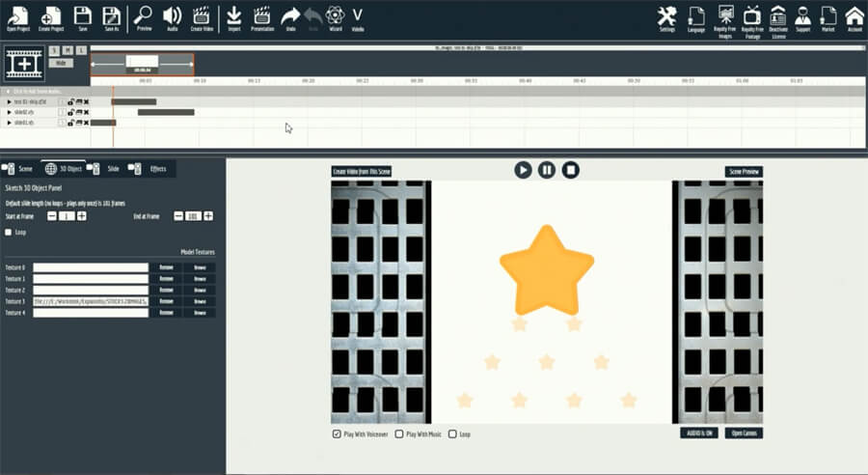Open the Presentation clapperboard tool
868x475 pixels.
(262, 19)
